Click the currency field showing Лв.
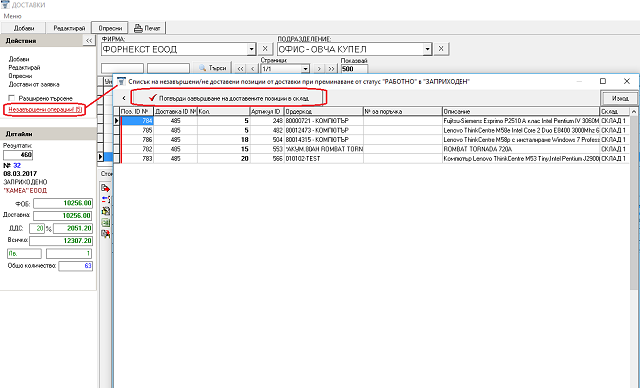Screen dimensions: 640x388 [24, 253]
